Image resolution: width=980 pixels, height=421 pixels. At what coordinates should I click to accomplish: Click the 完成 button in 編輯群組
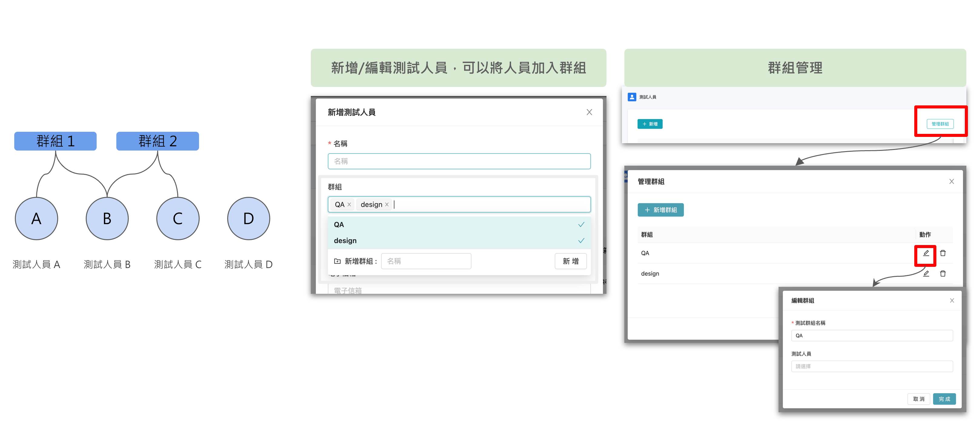coord(944,399)
